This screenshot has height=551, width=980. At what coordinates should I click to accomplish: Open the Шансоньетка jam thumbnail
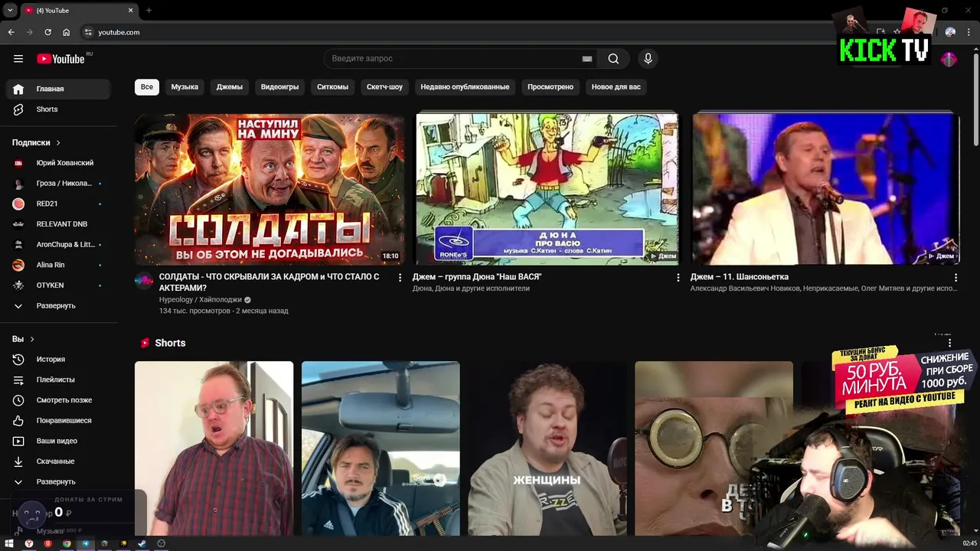[x=825, y=189]
